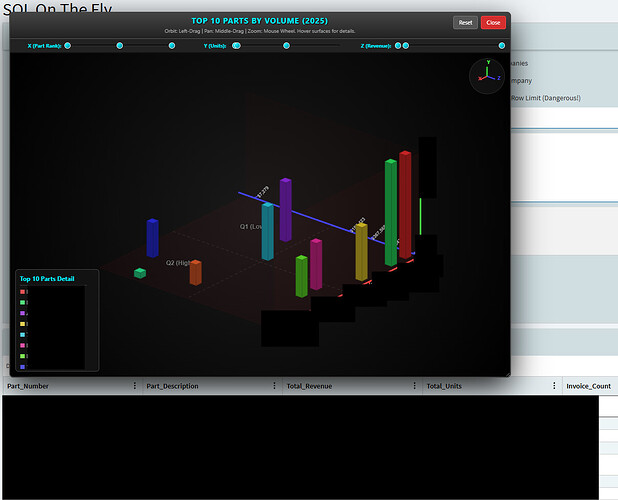Click the far-right handle of Z (Revenue) slider
Viewport: 618px width, 500px height.
[501, 46]
